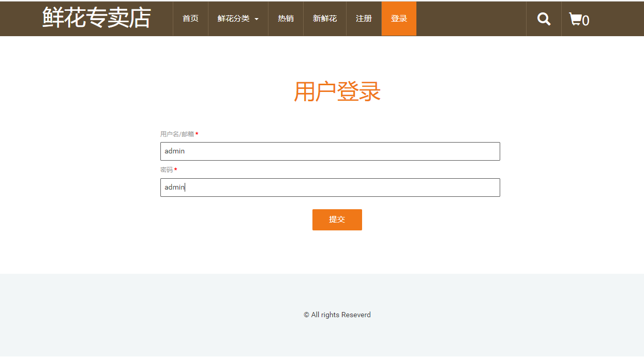
Task: Click the admin text in username box
Action: coord(174,151)
